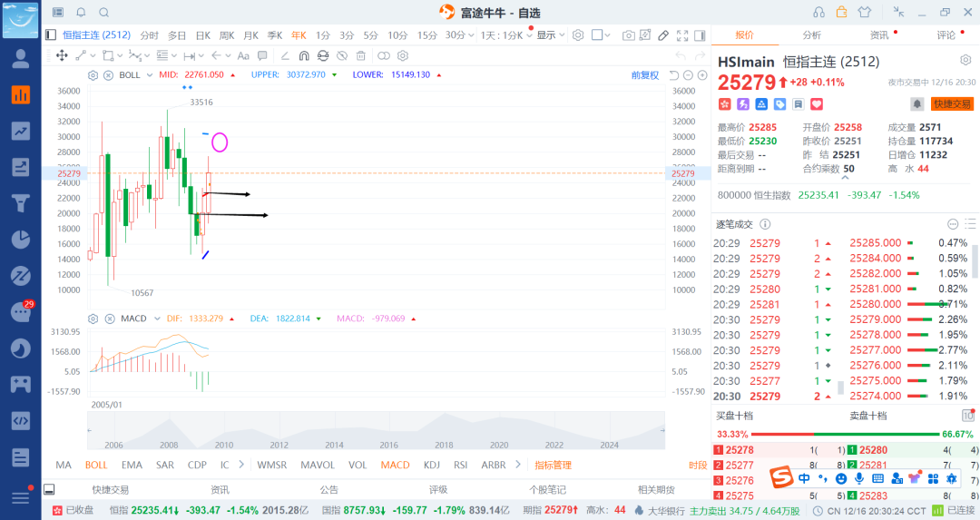The image size is (980, 520).
Task: Select the 日K chart period
Action: 203,35
